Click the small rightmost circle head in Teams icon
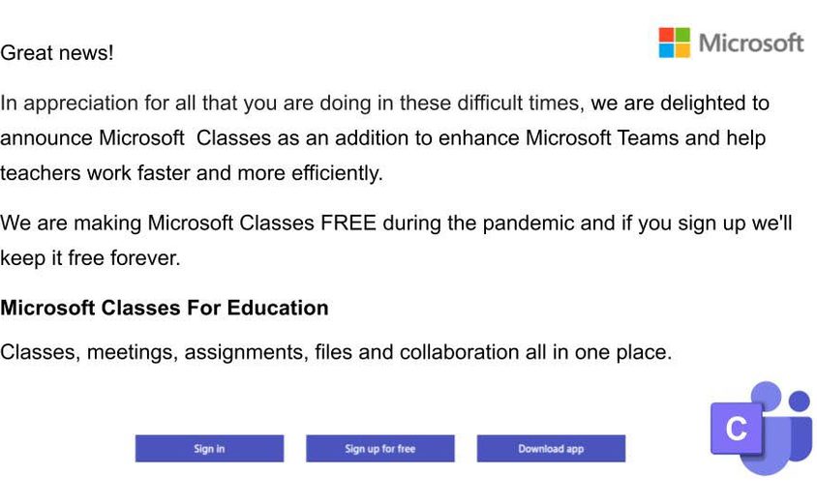The image size is (817, 504). pyautogui.click(x=799, y=400)
